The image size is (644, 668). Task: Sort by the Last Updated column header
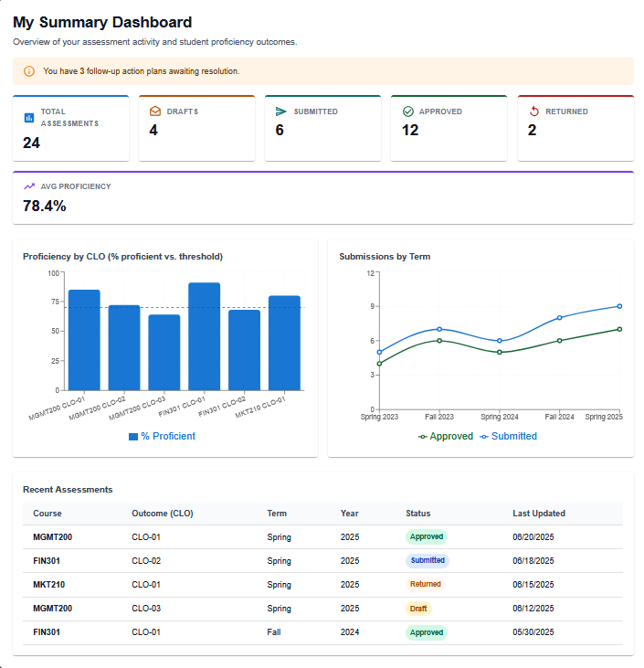[539, 514]
